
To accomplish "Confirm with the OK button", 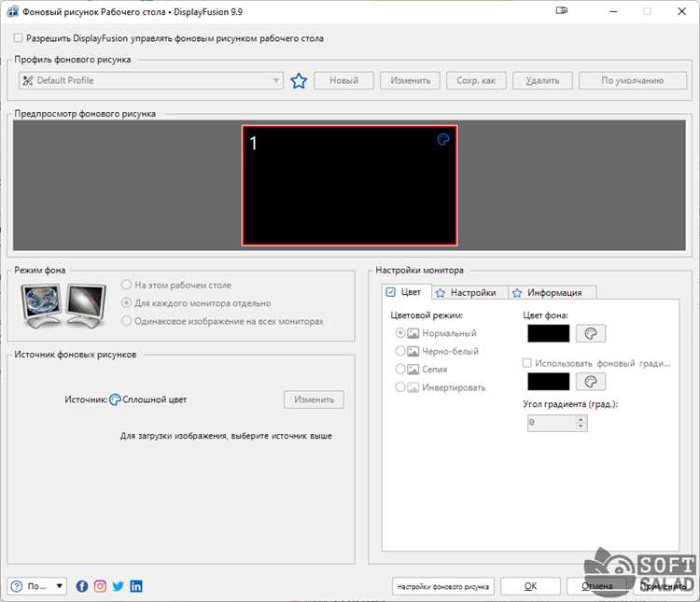I will (x=530, y=586).
